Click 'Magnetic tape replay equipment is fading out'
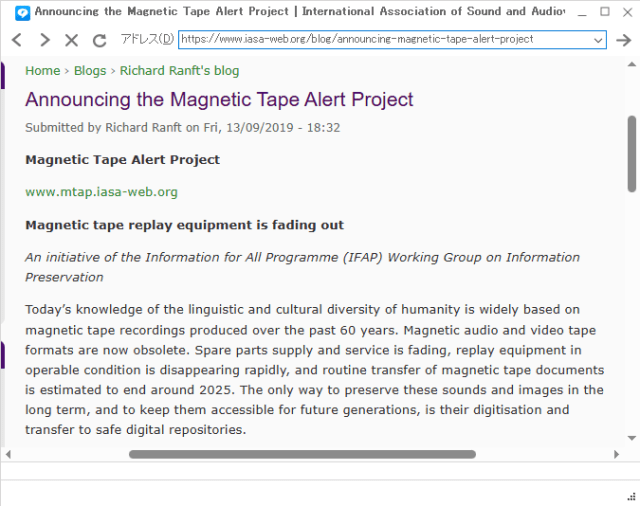Image resolution: width=640 pixels, height=506 pixels. click(184, 225)
